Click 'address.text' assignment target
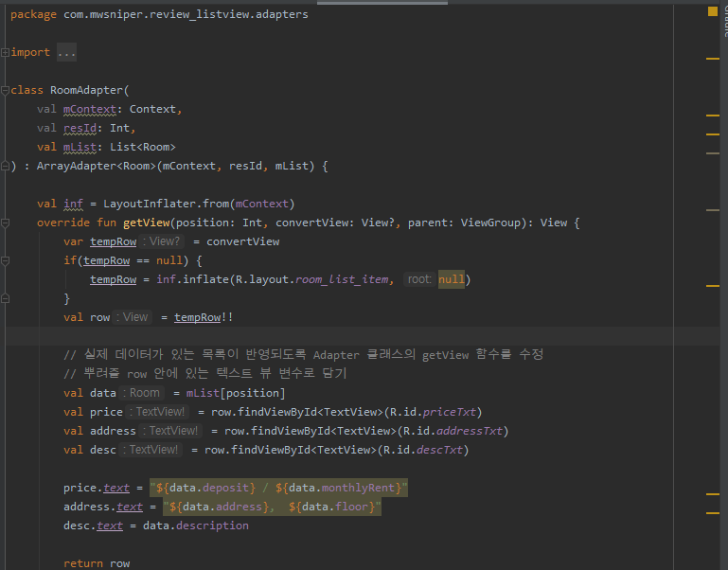The width and height of the screenshot is (728, 570). tap(103, 507)
